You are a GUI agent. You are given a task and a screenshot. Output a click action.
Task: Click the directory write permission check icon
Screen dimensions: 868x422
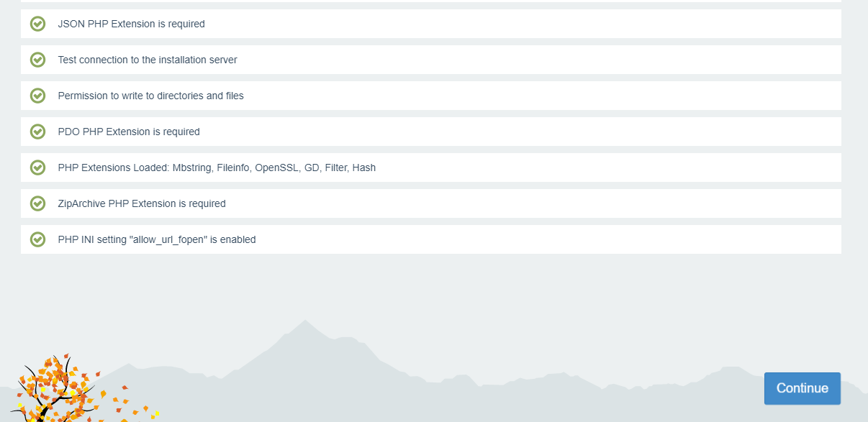click(x=38, y=96)
